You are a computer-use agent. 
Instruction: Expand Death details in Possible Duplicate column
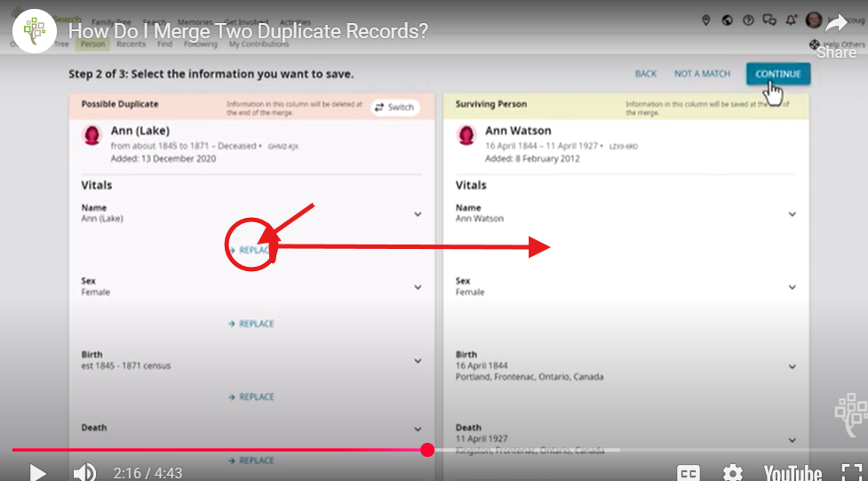(x=418, y=429)
